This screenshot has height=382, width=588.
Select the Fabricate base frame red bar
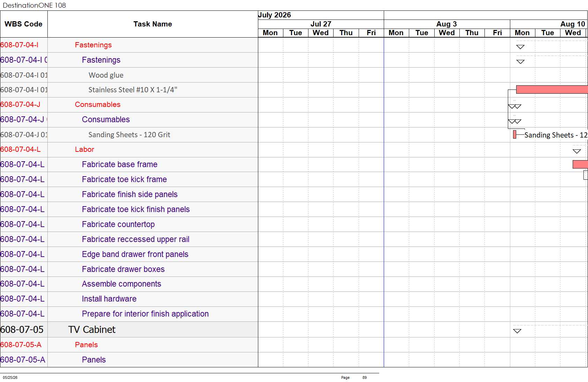click(580, 164)
